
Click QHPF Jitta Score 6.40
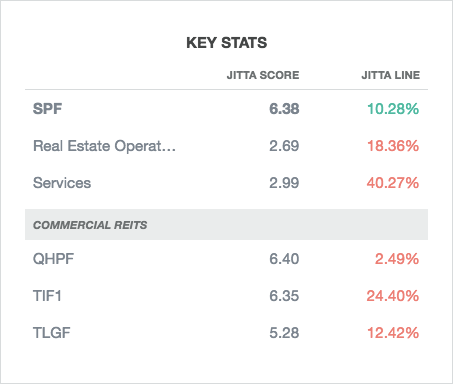(284, 259)
